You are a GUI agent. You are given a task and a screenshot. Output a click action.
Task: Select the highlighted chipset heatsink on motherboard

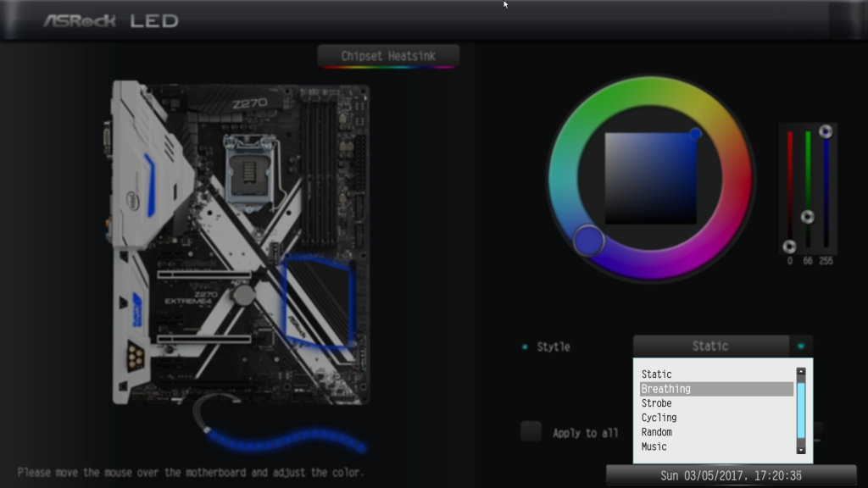319,301
